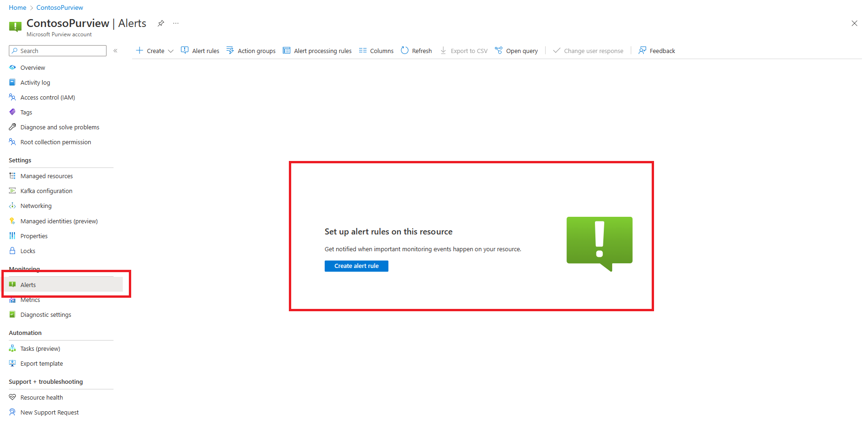Click the Open query icon

tap(499, 50)
